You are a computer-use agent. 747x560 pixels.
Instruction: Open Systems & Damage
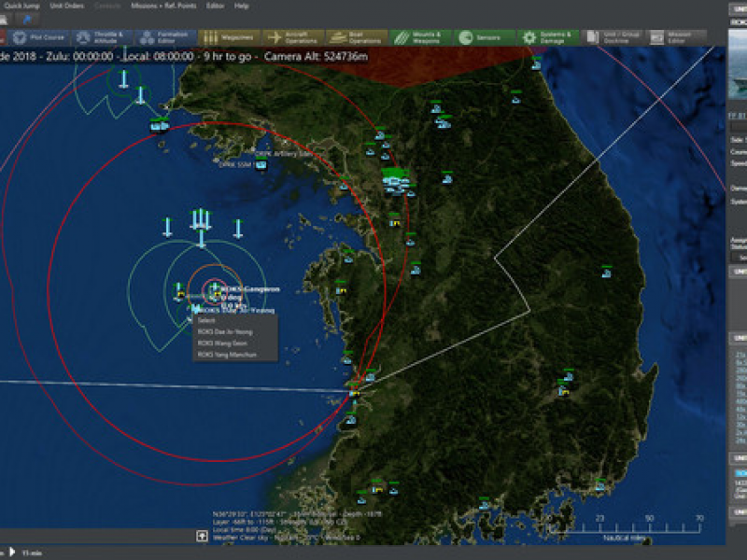coord(548,37)
